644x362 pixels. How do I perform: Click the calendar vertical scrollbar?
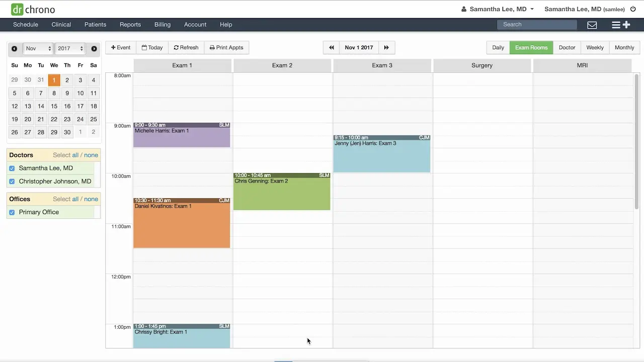click(637, 142)
